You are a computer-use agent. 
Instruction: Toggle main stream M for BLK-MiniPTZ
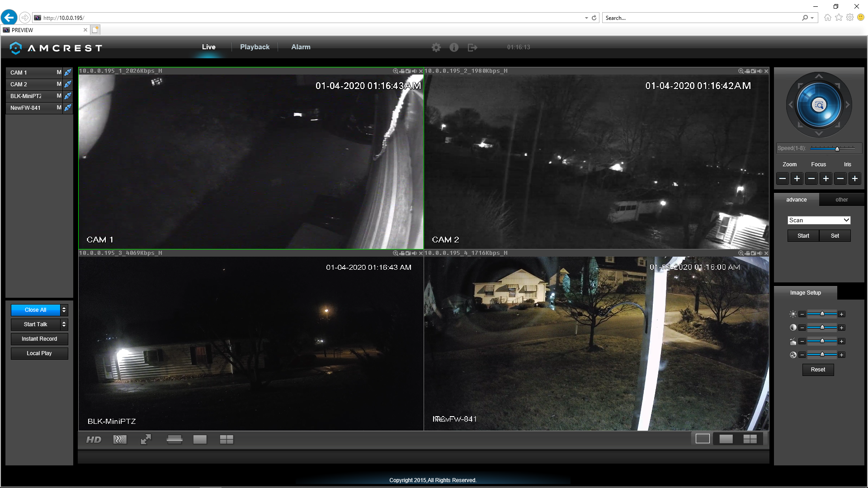[59, 96]
